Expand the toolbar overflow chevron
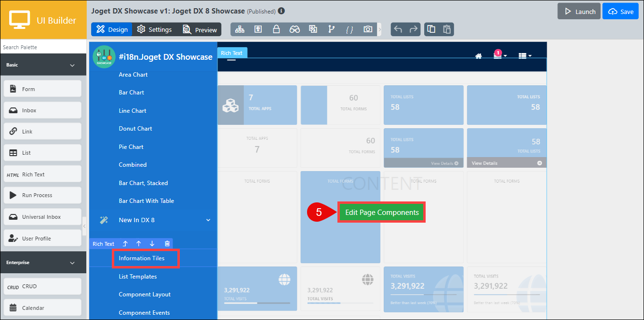644x320 pixels. coord(379,29)
